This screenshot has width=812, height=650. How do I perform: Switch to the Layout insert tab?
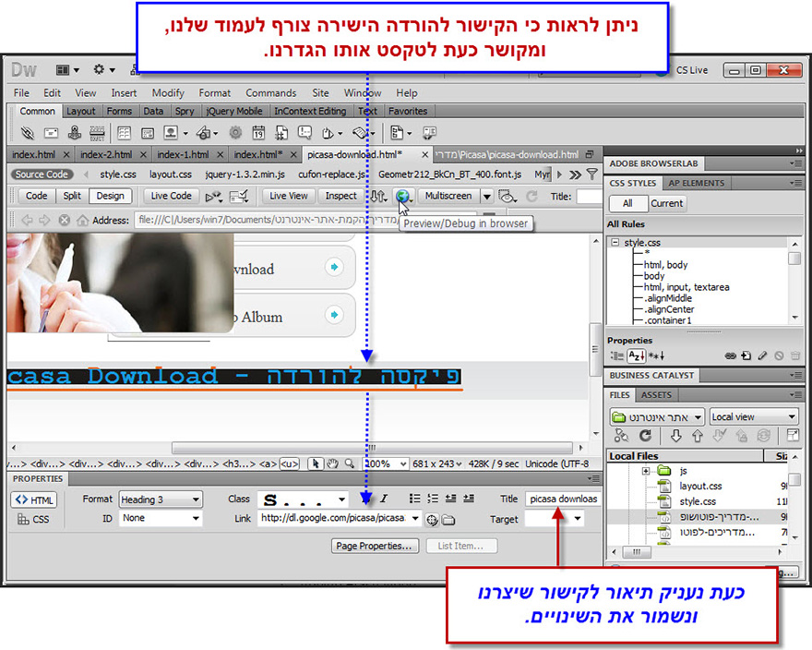click(81, 112)
